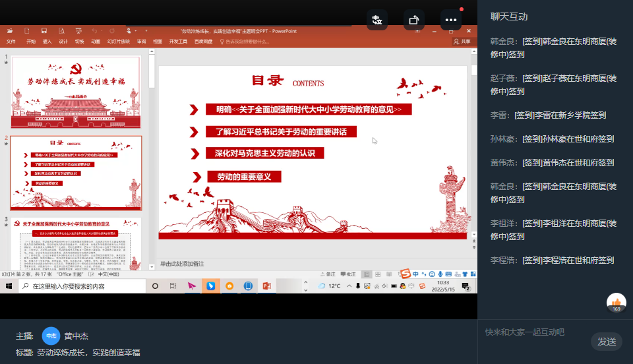The height and width of the screenshot is (364, 633).
Task: Select the slide 1 thumbnail in the slide panel
Action: 76,92
